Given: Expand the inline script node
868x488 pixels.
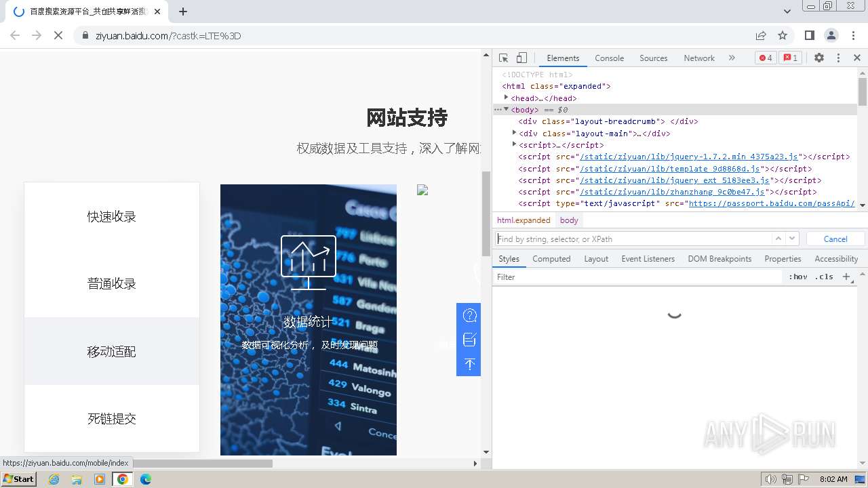Looking at the screenshot, I should click(514, 144).
